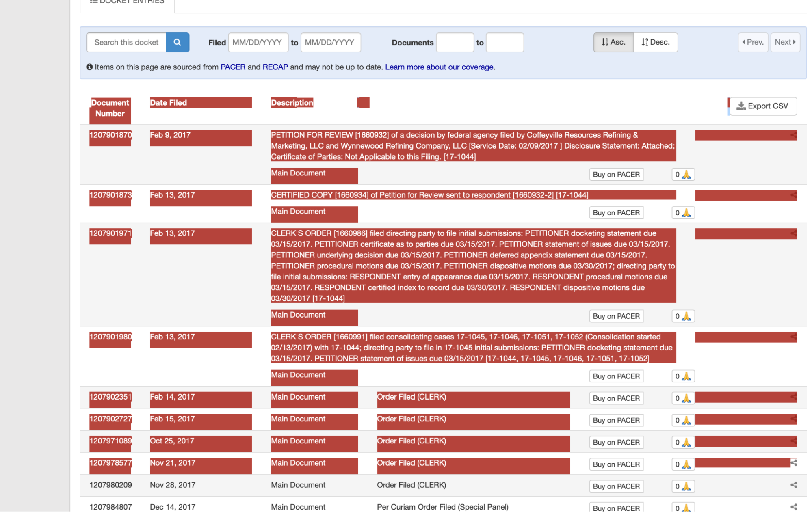Viewport: 812px width, 512px height.
Task: Switch sort order to Descending
Action: [655, 42]
